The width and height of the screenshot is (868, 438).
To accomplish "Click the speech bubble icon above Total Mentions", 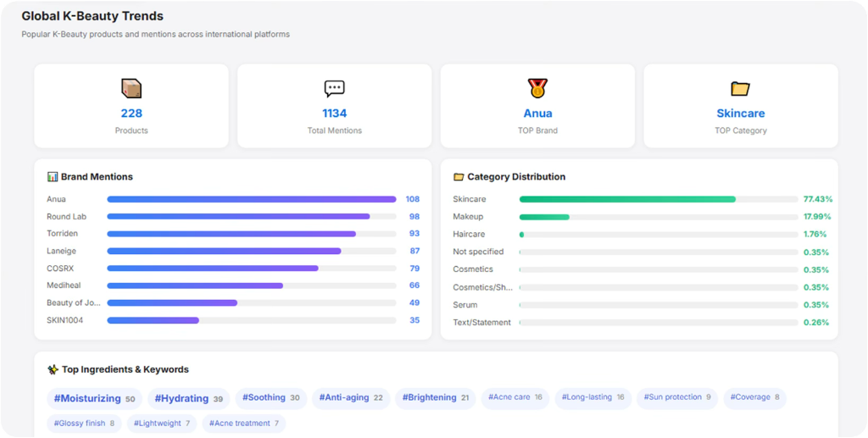I will tap(334, 88).
